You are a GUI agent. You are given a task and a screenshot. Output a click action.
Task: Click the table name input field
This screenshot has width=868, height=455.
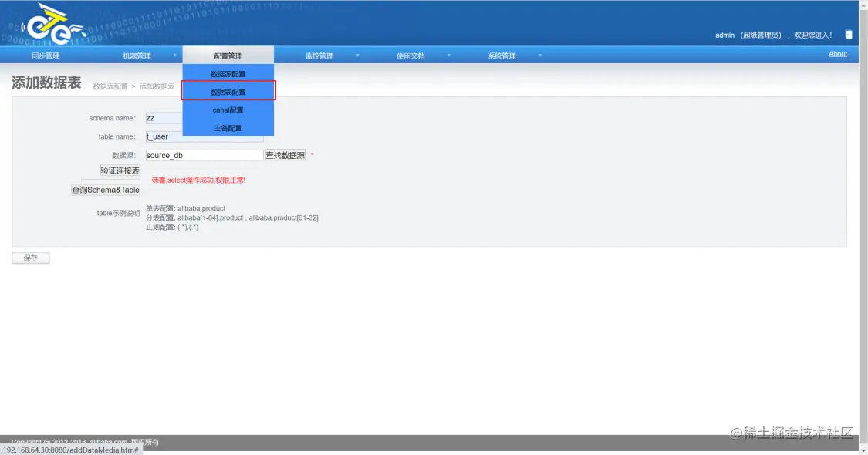204,136
